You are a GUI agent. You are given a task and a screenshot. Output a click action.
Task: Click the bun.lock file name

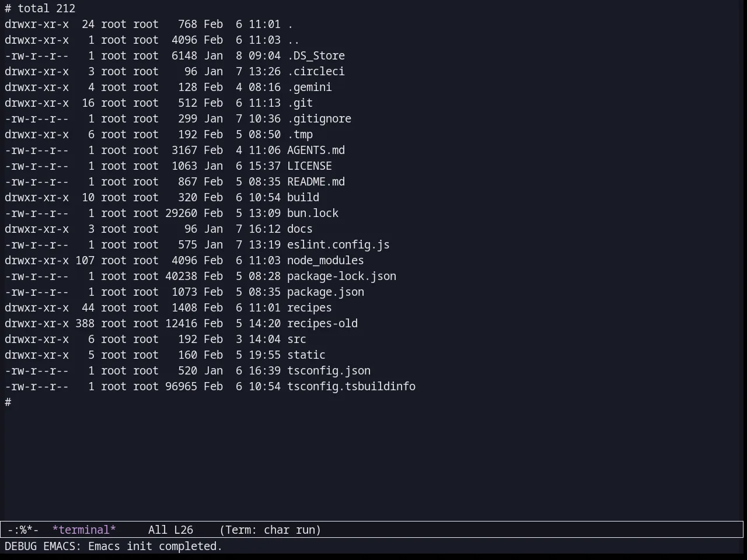click(x=313, y=213)
